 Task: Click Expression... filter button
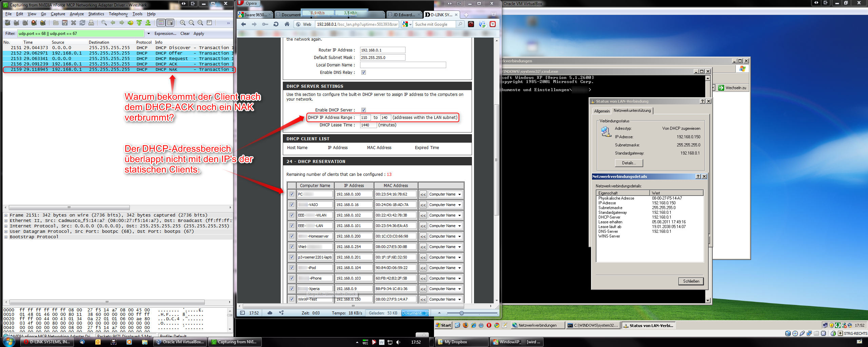[165, 34]
